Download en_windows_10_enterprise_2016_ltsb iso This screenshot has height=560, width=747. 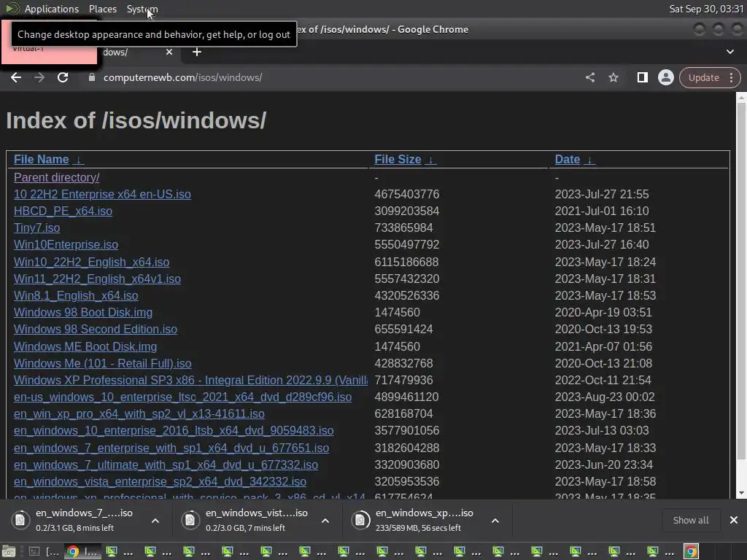[x=174, y=430]
